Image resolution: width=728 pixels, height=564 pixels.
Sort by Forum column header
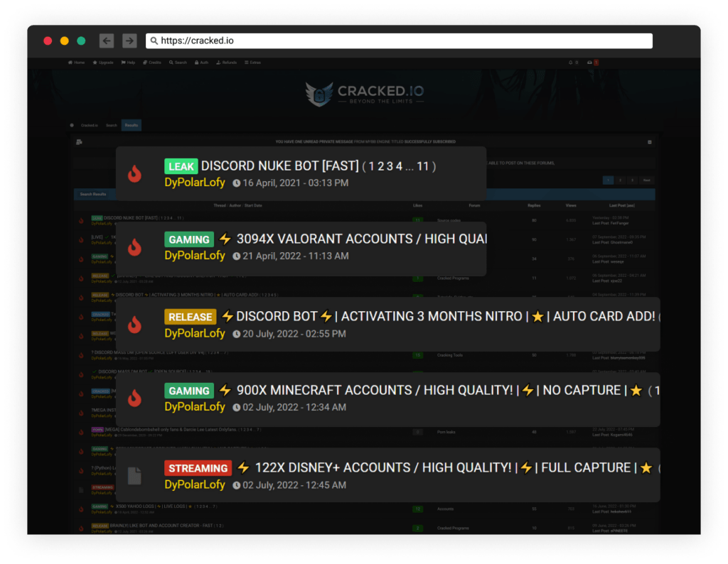pos(474,205)
